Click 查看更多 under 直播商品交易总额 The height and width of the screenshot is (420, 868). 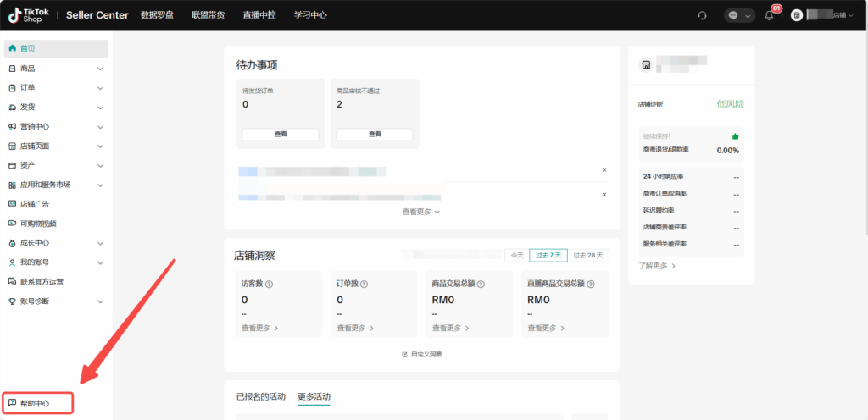tap(546, 328)
